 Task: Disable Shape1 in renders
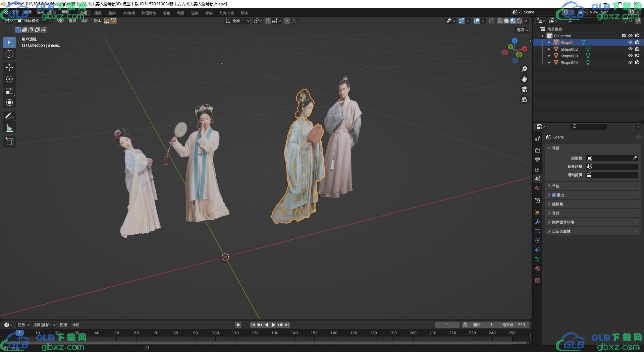(637, 42)
